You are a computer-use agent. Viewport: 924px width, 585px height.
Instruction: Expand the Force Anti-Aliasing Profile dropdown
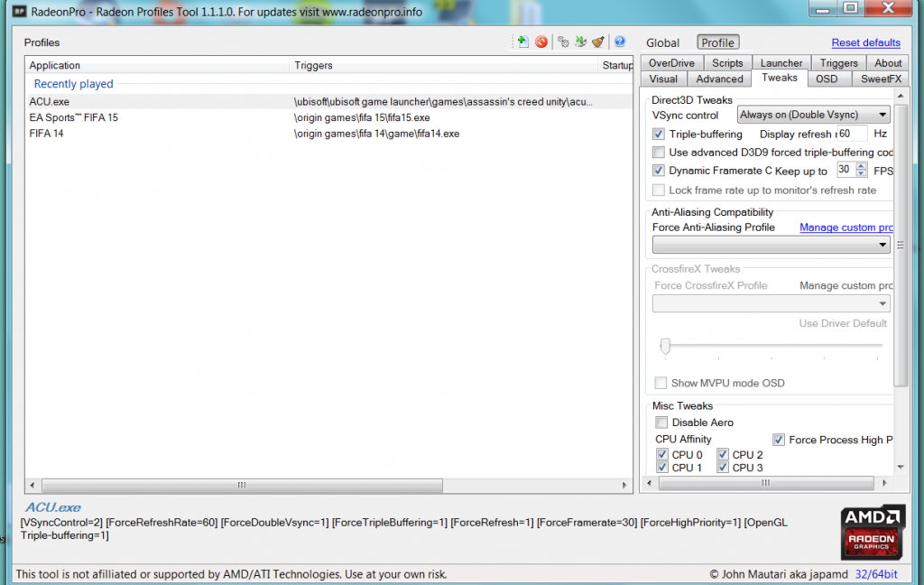(x=771, y=245)
